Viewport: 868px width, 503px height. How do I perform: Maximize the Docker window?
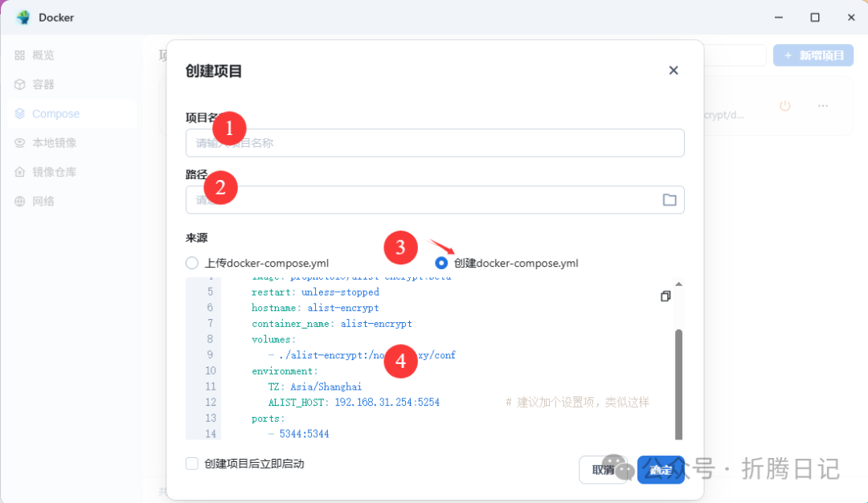click(x=815, y=17)
